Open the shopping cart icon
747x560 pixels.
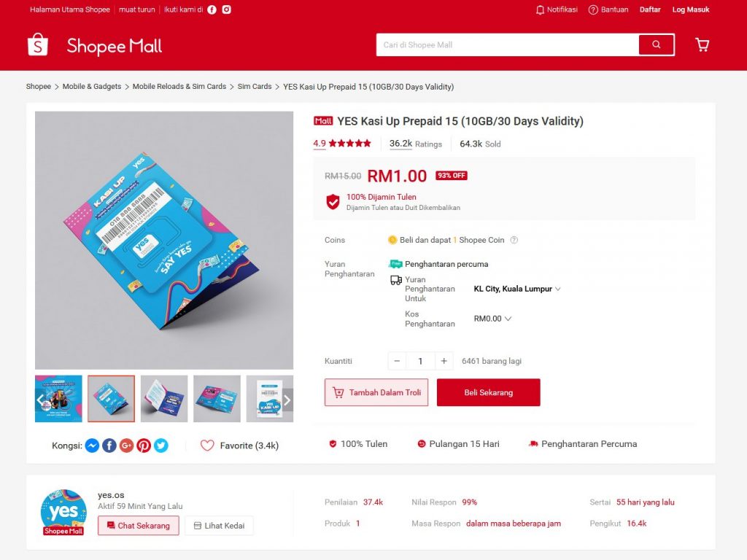pyautogui.click(x=703, y=44)
